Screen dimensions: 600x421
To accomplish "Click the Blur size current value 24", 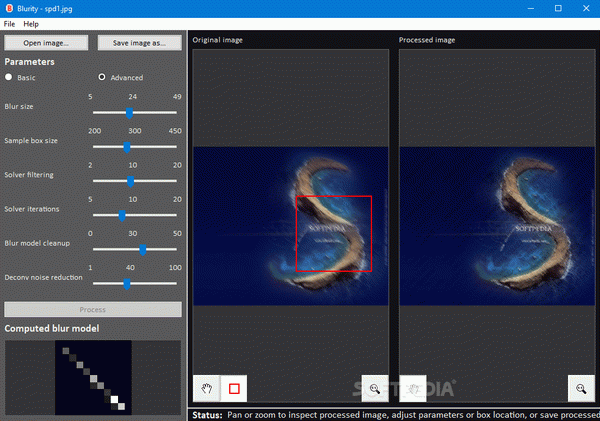I will point(132,96).
